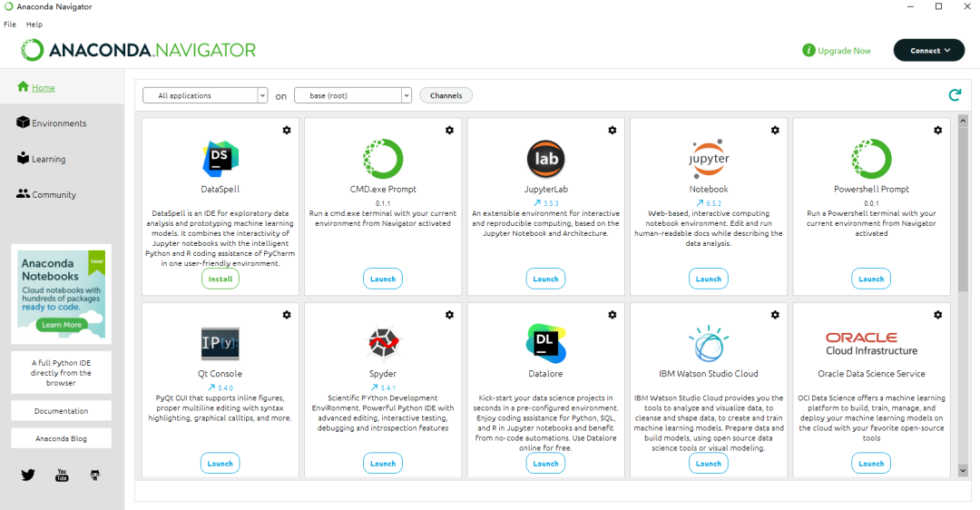The height and width of the screenshot is (510, 980).
Task: Open DataSpell settings gear
Action: [286, 130]
